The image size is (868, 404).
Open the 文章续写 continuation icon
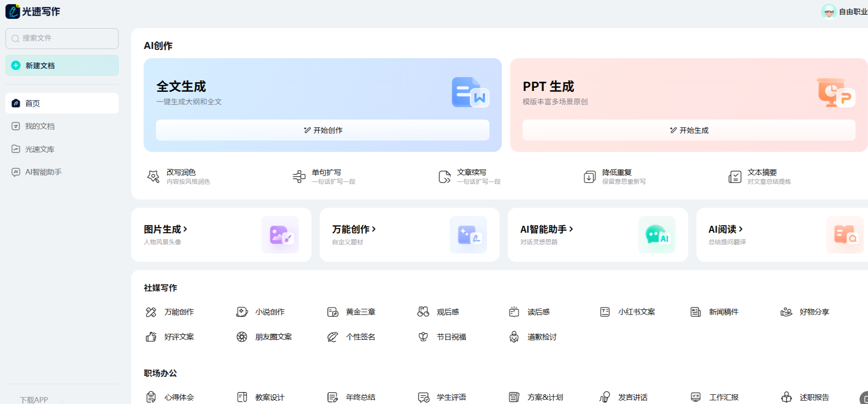[x=444, y=176]
